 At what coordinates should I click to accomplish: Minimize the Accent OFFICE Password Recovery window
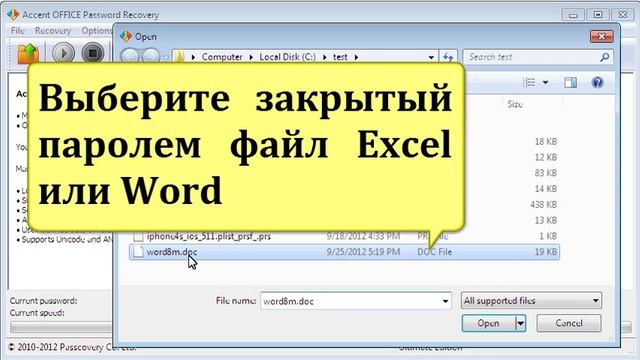pyautogui.click(x=573, y=15)
